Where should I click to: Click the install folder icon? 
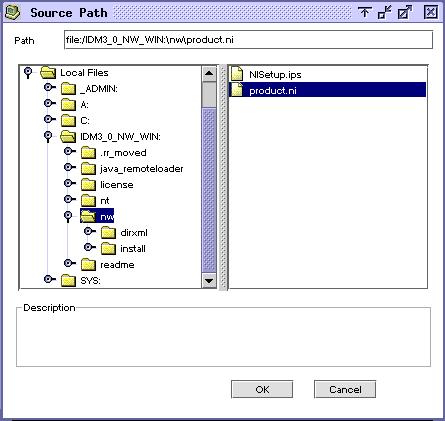(108, 248)
